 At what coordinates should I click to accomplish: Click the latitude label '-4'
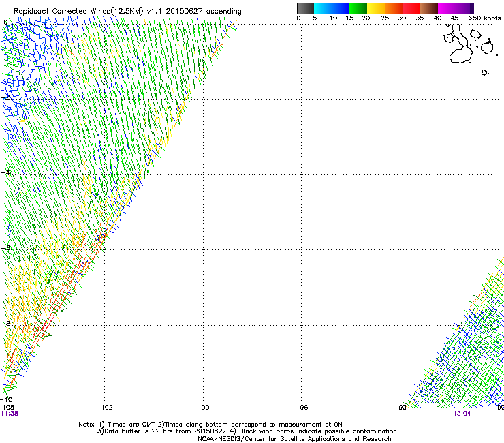(x=6, y=172)
